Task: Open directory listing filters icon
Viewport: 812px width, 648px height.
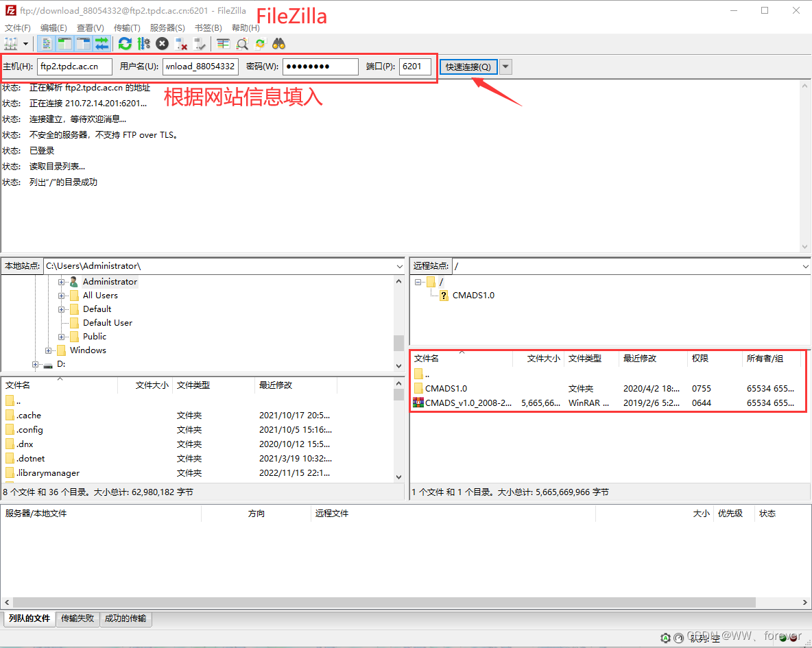Action: click(223, 44)
